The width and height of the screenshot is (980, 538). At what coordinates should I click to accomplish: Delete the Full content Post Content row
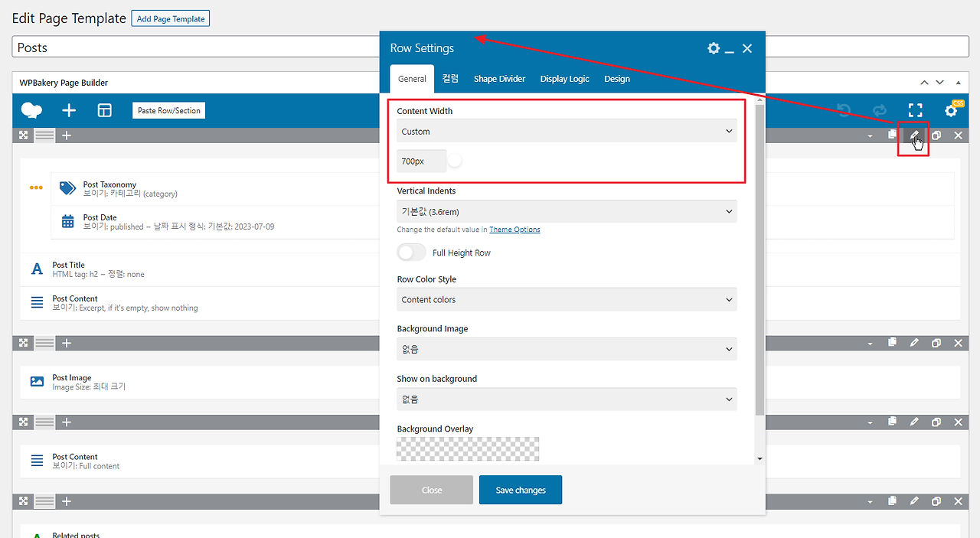click(x=958, y=422)
